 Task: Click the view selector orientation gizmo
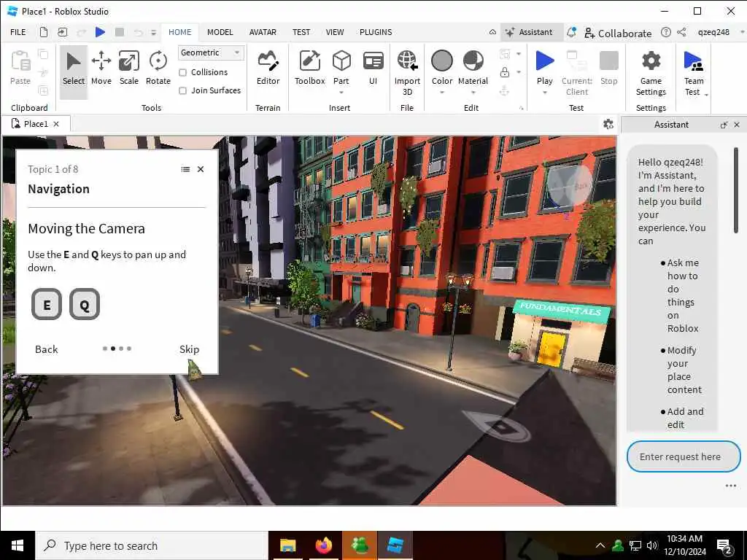click(x=569, y=186)
